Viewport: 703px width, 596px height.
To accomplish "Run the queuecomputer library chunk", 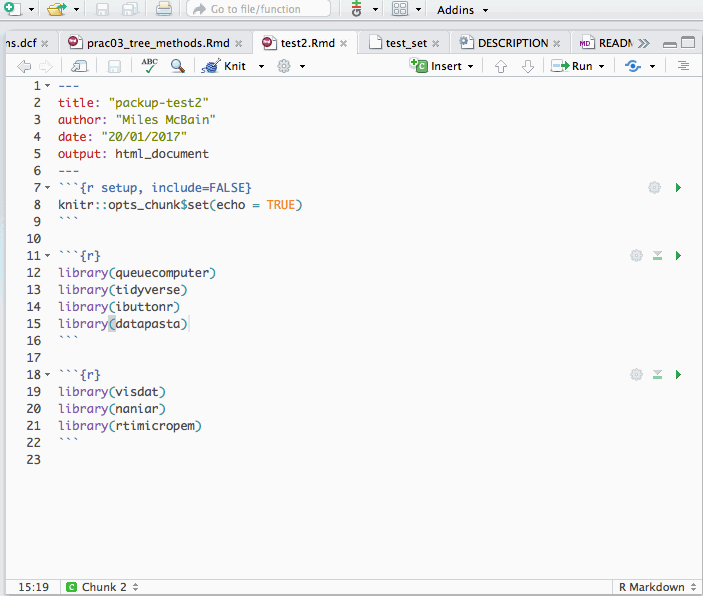I will (x=678, y=256).
